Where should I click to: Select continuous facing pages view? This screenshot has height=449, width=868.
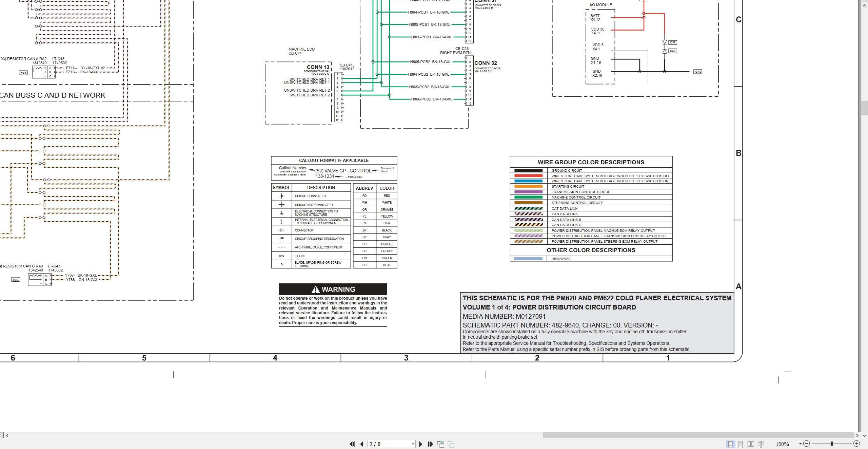(x=761, y=444)
